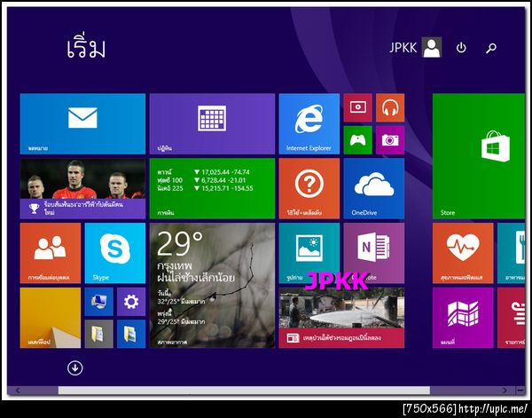The image size is (532, 418).
Task: Open the Help and Tips tile
Action: pyautogui.click(x=309, y=188)
